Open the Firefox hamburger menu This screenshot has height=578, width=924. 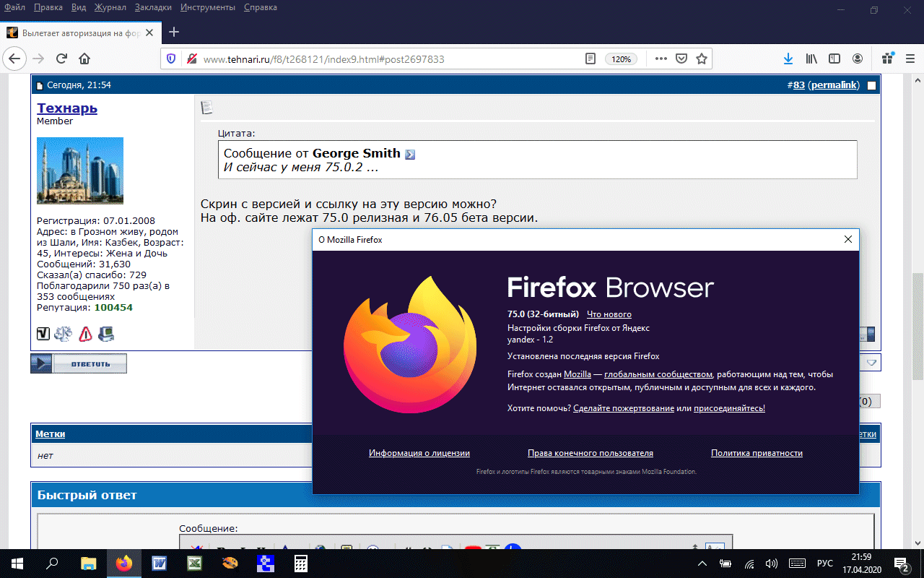pyautogui.click(x=910, y=59)
